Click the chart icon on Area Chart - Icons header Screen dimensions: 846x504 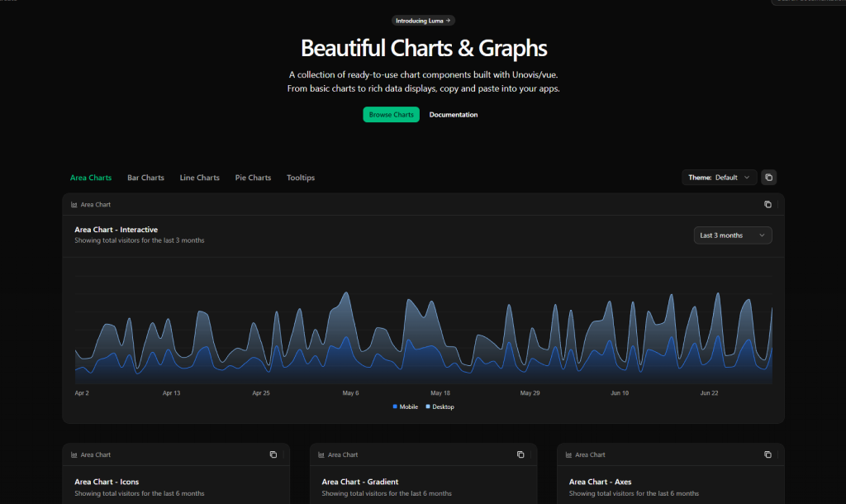click(73, 454)
